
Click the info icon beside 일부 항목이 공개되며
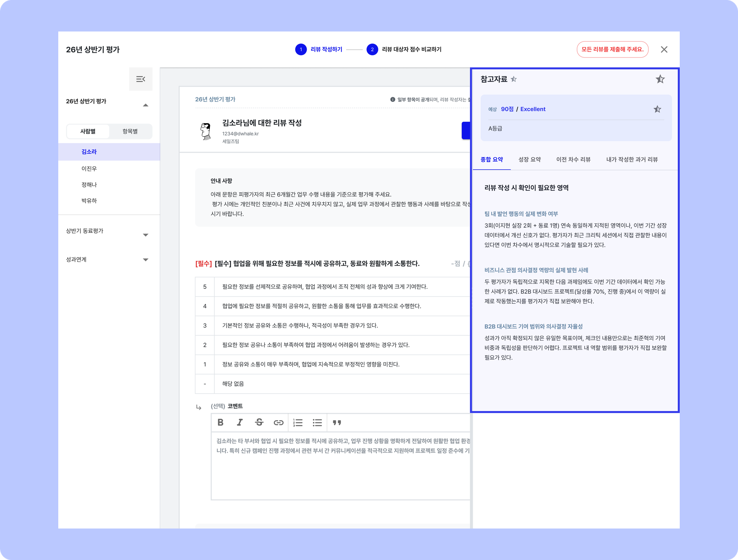pos(393,99)
